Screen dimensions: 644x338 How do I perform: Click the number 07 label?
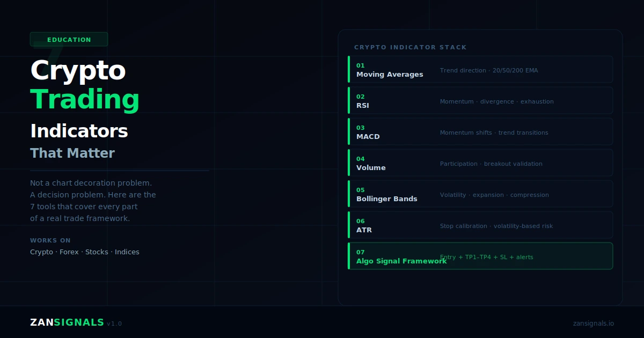361,252
